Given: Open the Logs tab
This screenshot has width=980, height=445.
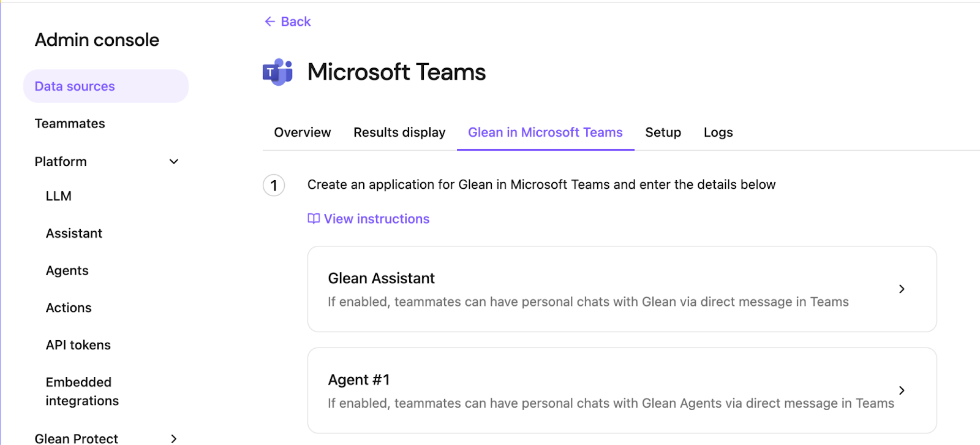Looking at the screenshot, I should coord(718,132).
